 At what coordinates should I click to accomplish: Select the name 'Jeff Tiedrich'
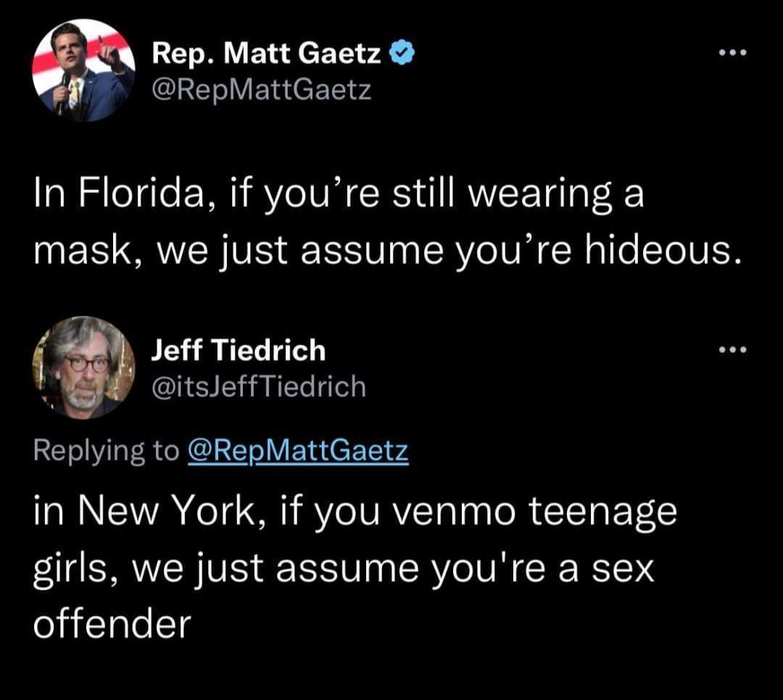point(239,350)
